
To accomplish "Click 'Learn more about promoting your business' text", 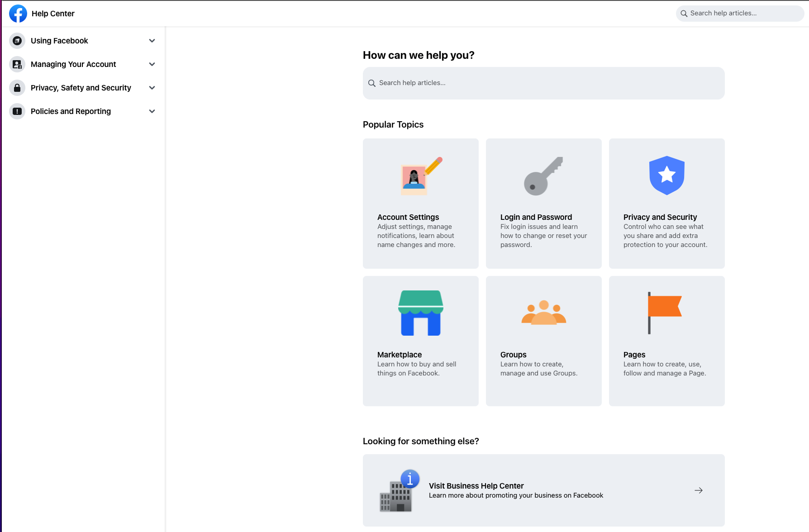I will coord(516,495).
